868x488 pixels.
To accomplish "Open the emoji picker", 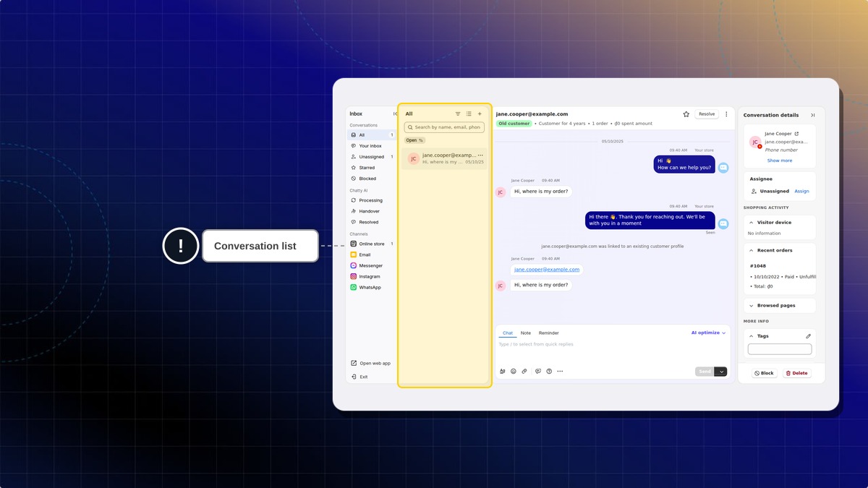I will coord(514,372).
